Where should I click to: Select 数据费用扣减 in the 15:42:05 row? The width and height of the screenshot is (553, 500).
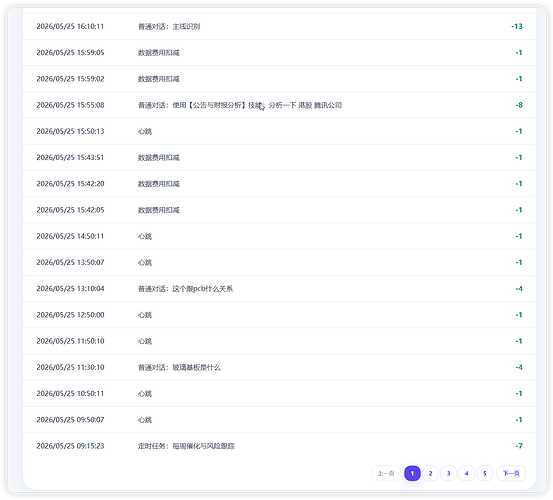[x=159, y=210]
